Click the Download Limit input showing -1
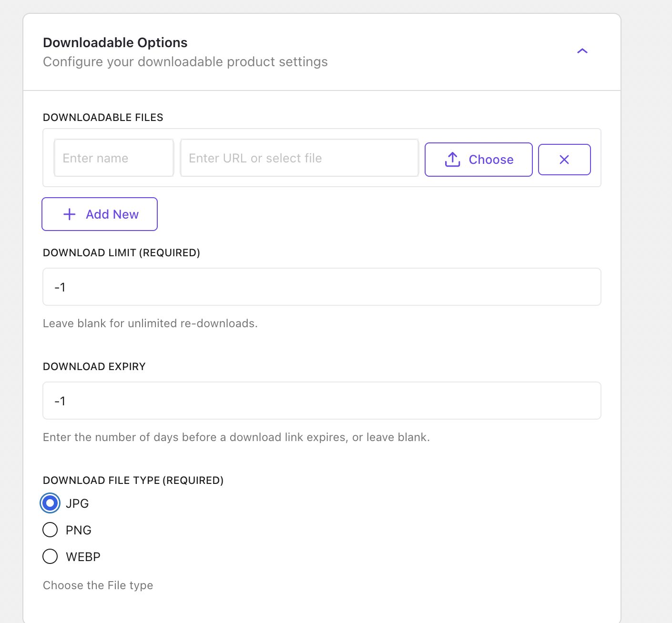 point(322,287)
